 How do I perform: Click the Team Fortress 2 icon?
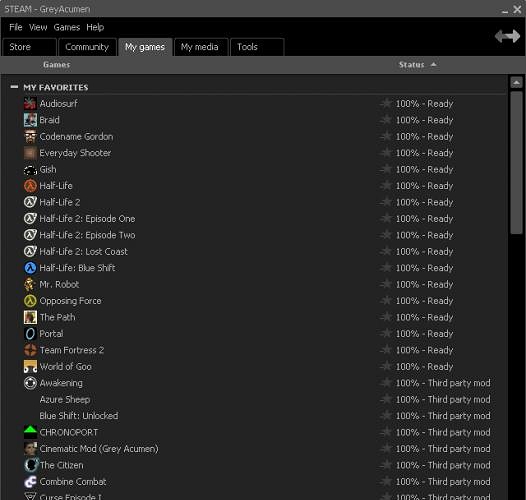(30, 350)
